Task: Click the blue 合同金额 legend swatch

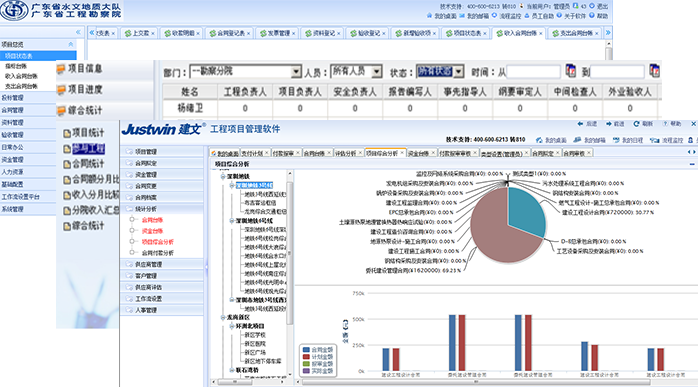Action: [x=306, y=350]
